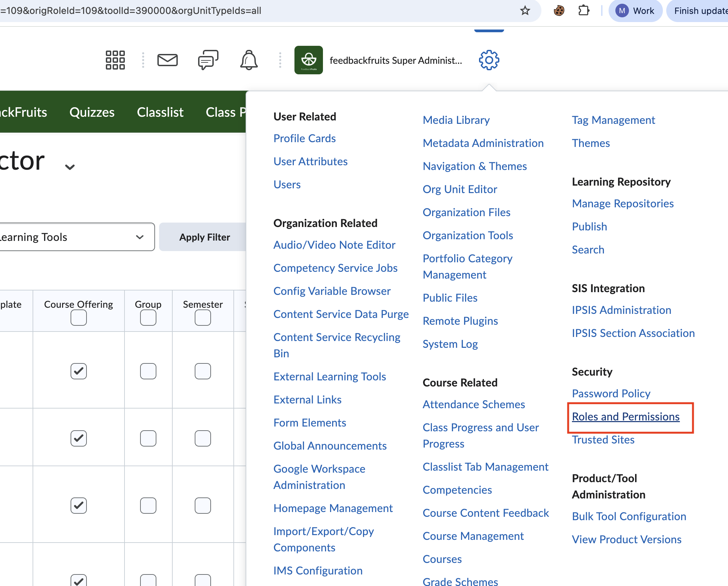Screen dimensions: 728x586
Task: Open the app launcher waffle icon
Action: pyautogui.click(x=115, y=60)
